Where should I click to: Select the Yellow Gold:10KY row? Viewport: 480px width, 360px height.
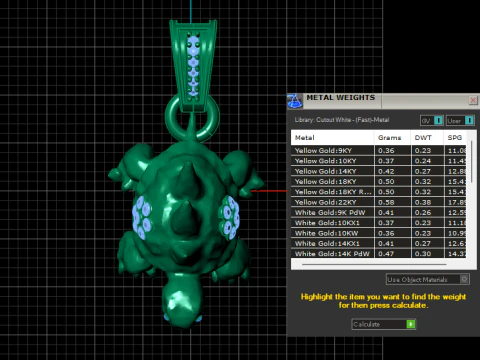(379, 161)
